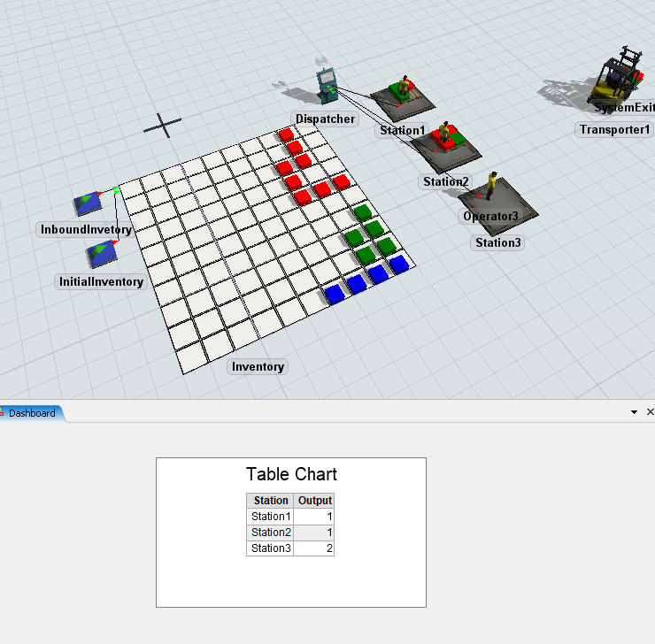Close the Dashboard panel
This screenshot has width=655, height=644.
coord(650,413)
